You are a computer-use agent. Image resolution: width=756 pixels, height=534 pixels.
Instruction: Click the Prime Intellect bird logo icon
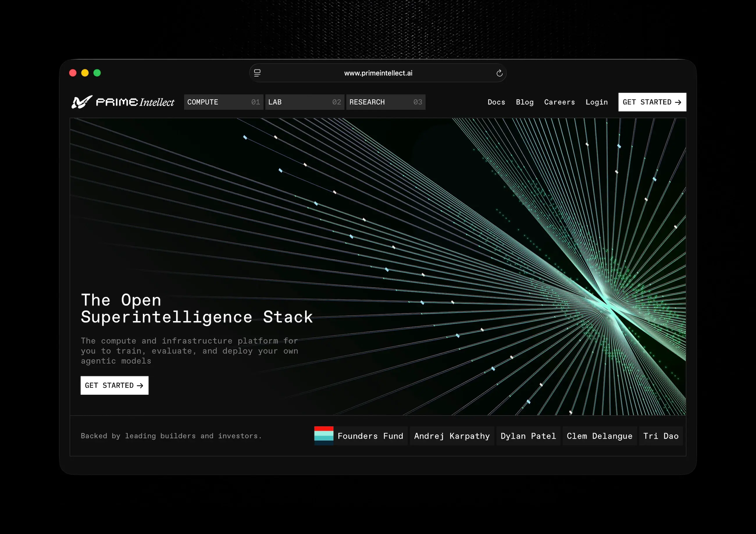pyautogui.click(x=81, y=102)
